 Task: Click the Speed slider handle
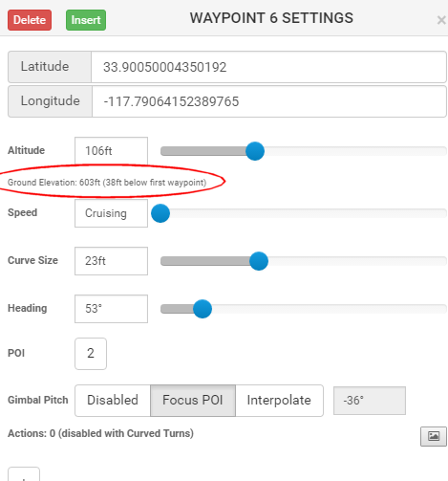point(160,213)
